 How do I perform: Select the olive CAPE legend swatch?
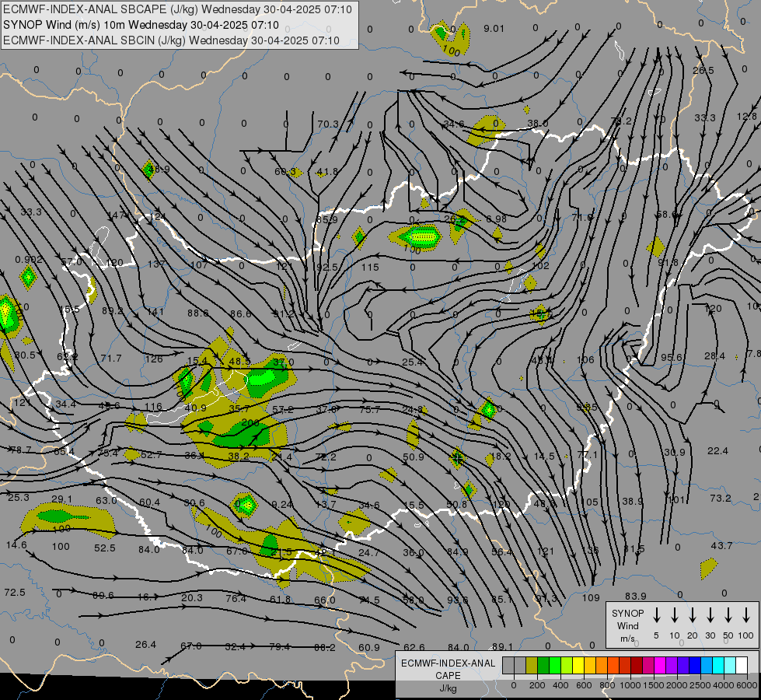point(532,665)
